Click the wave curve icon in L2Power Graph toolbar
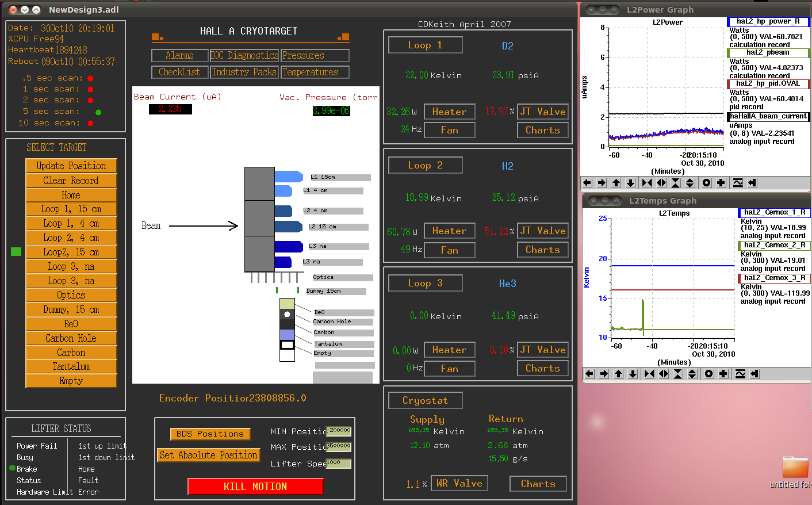 click(x=738, y=183)
